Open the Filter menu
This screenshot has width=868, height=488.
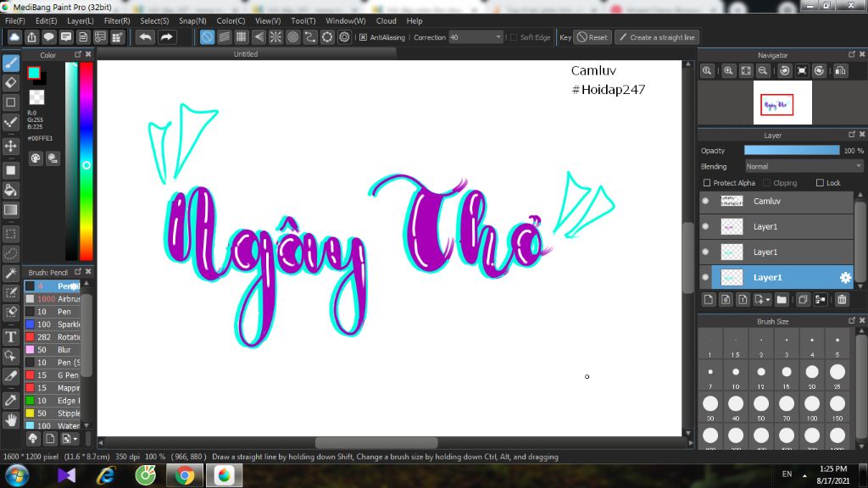(117, 20)
